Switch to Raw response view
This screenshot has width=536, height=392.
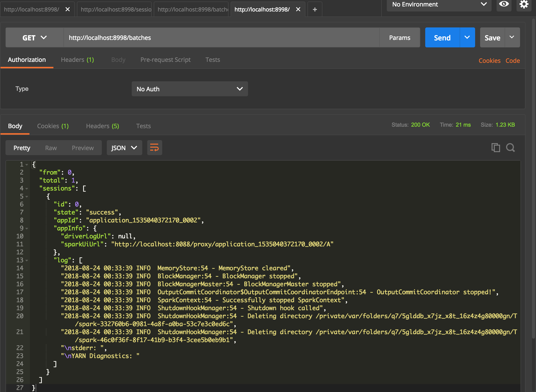51,148
